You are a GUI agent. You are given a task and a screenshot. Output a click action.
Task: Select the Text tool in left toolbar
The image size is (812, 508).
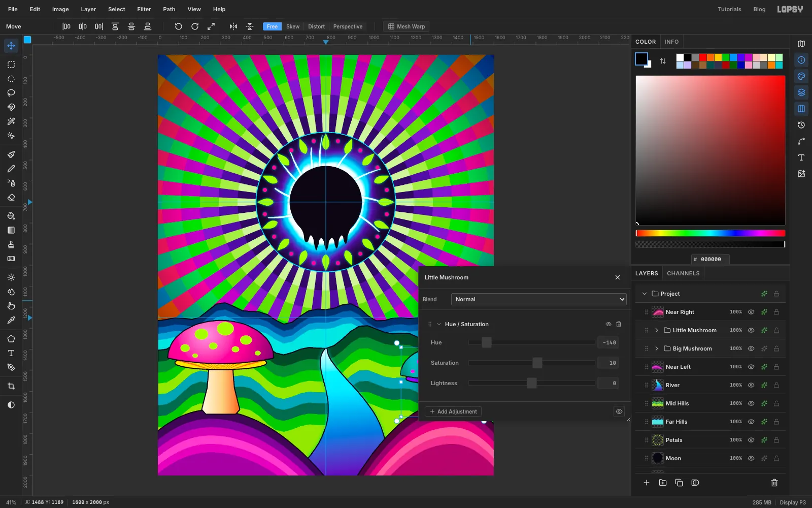coord(11,353)
